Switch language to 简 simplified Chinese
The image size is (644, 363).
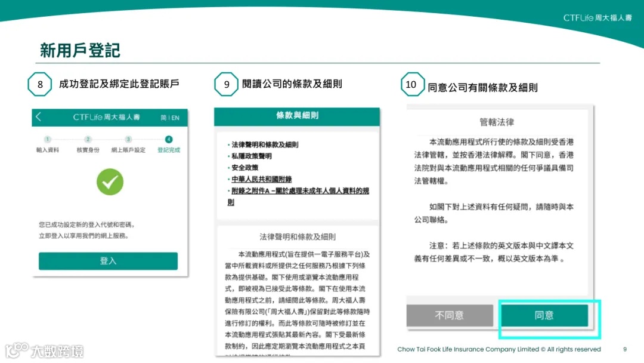pyautogui.click(x=162, y=118)
